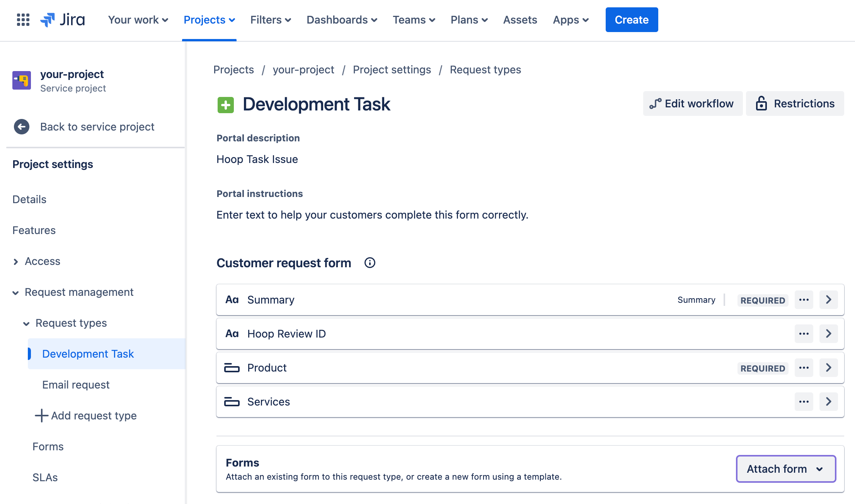This screenshot has height=504, width=855.
Task: Click the Edit workflow button
Action: click(692, 104)
